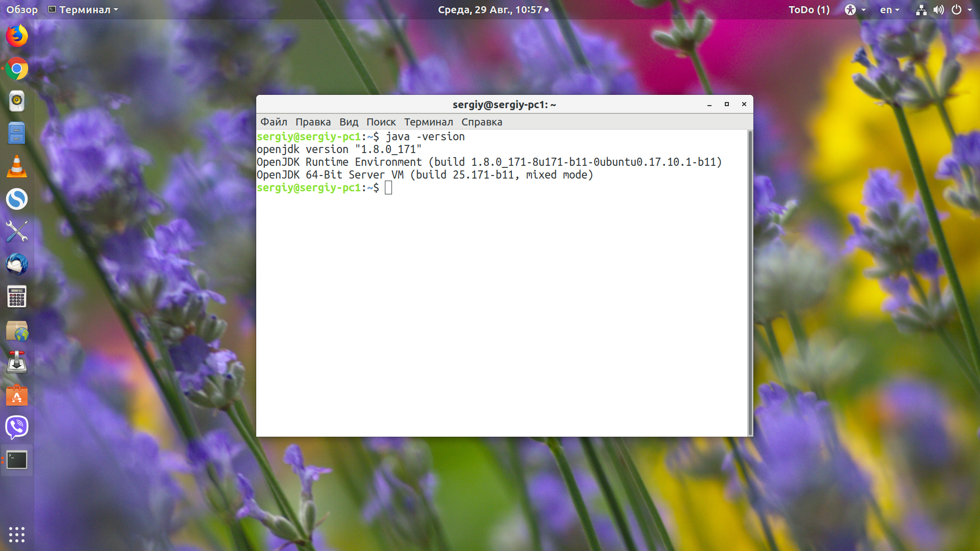Click the OpenJDK Runtime Environment line
The image size is (980, 551).
(489, 162)
